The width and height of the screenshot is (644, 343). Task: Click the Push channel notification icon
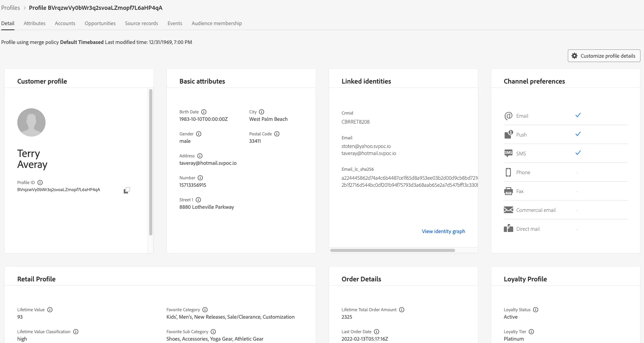pyautogui.click(x=508, y=135)
